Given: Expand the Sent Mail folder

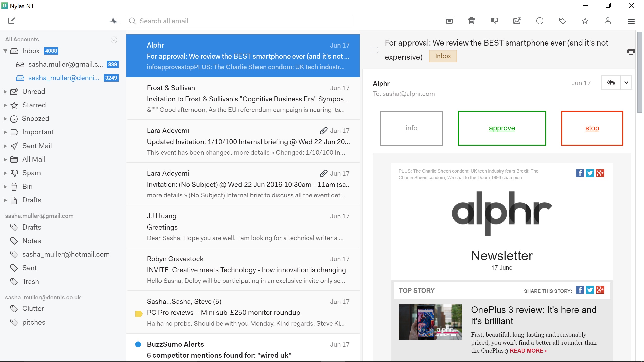Looking at the screenshot, I should coord(5,146).
